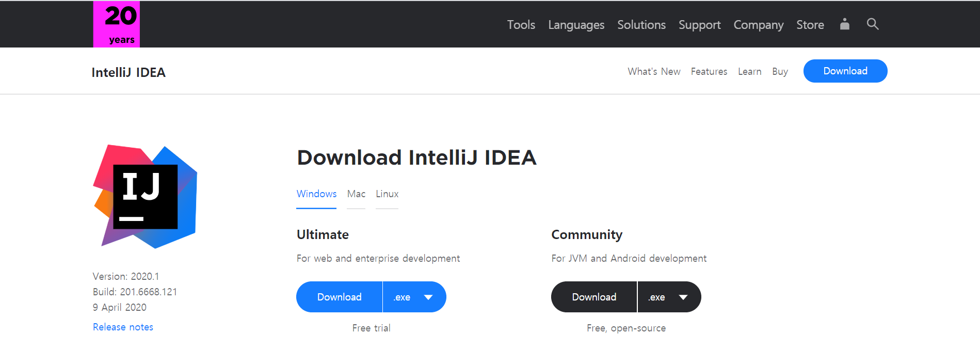
Task: Click the IntelliJ IDEA product title
Action: [128, 72]
